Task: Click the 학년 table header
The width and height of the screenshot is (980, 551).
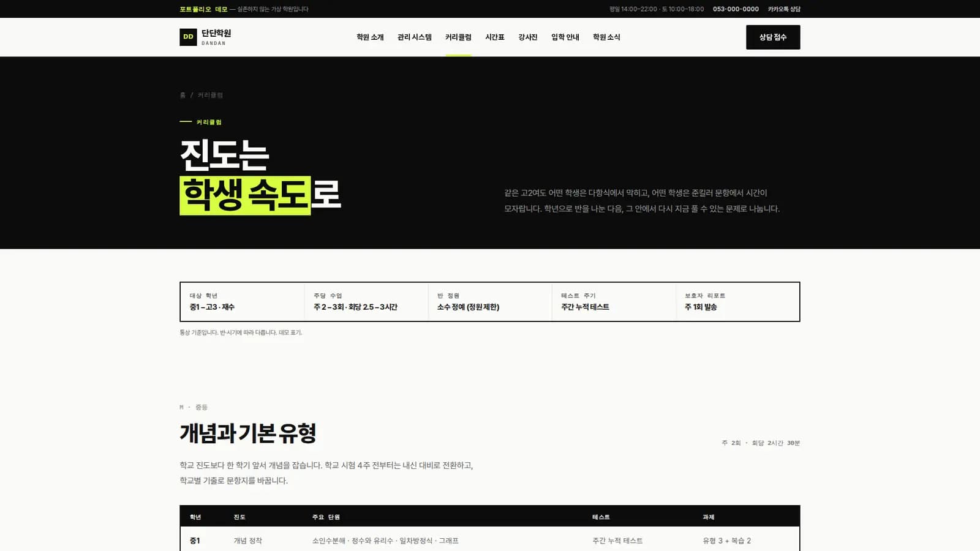Action: tap(195, 517)
